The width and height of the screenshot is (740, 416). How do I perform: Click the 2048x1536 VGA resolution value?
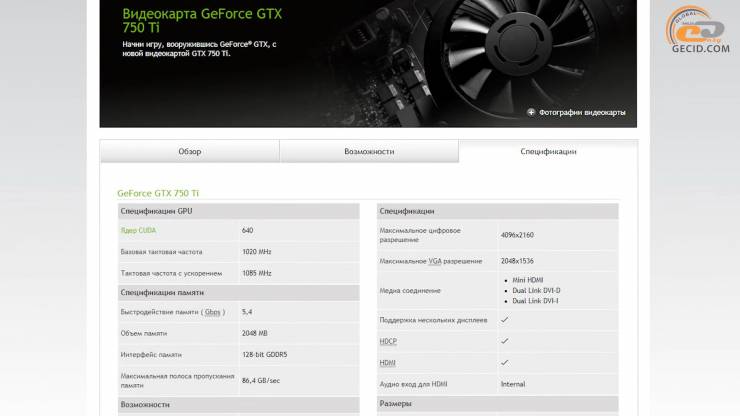tap(517, 261)
